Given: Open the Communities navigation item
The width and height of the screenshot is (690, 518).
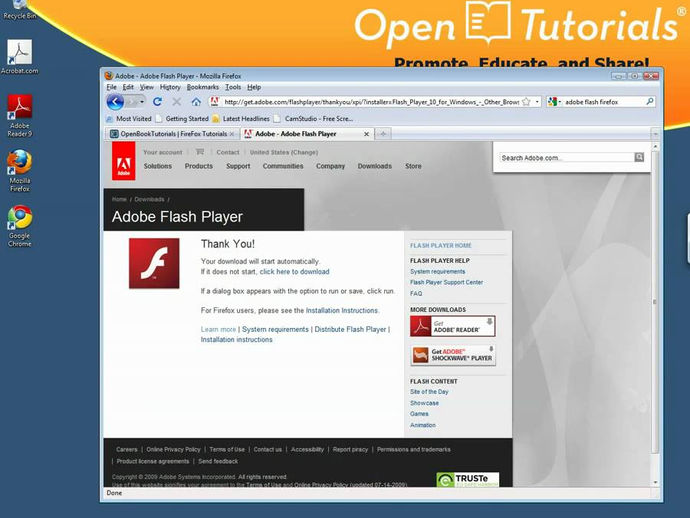Looking at the screenshot, I should [283, 166].
